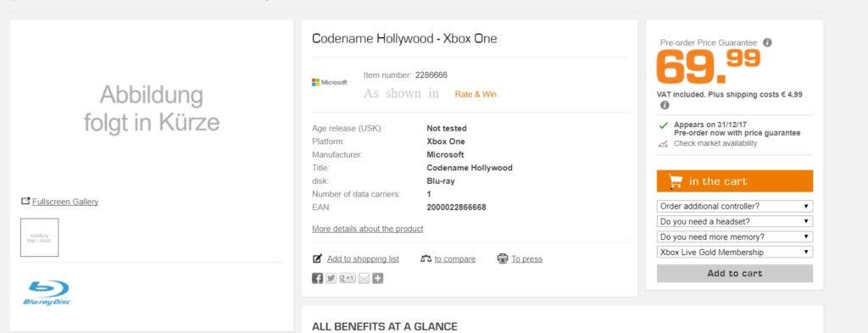Viewport: 868px width, 333px height.
Task: Click the EAN value 2000022866668
Action: coord(456,208)
